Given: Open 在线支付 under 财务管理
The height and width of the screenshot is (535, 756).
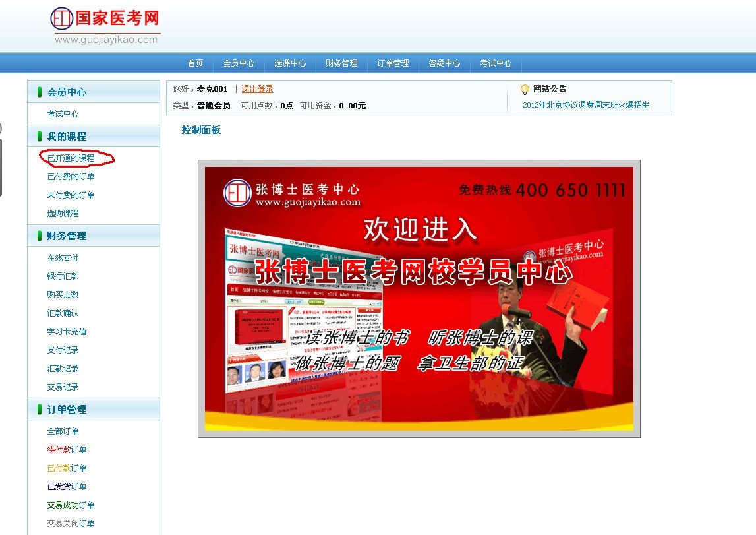Looking at the screenshot, I should 63,258.
